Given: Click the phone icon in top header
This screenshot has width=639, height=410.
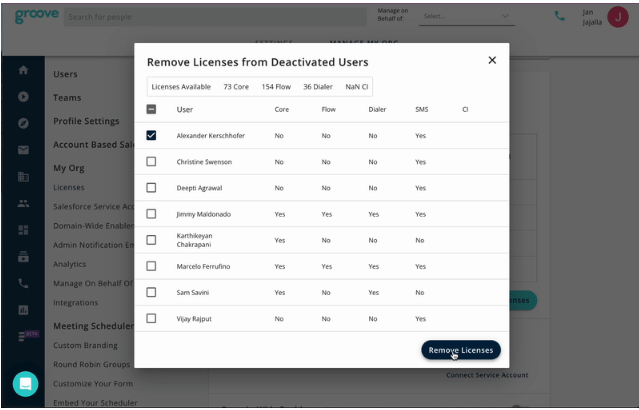Looking at the screenshot, I should tap(559, 16).
